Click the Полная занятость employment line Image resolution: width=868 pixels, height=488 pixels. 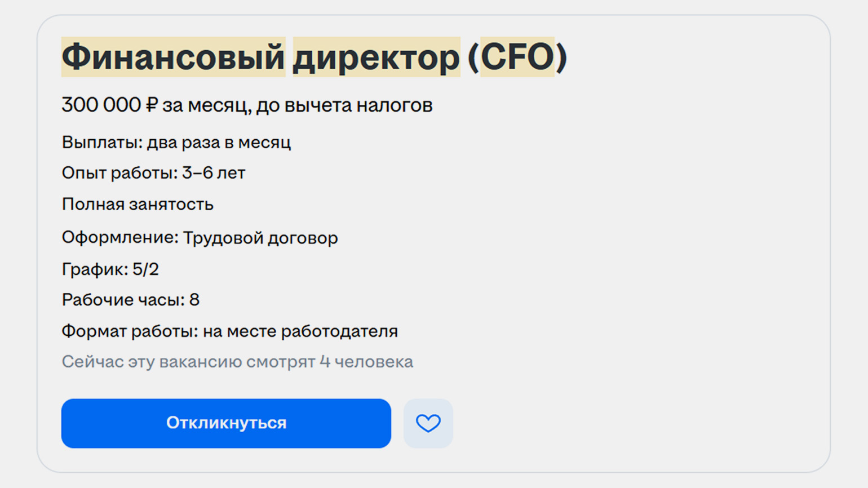(x=138, y=204)
